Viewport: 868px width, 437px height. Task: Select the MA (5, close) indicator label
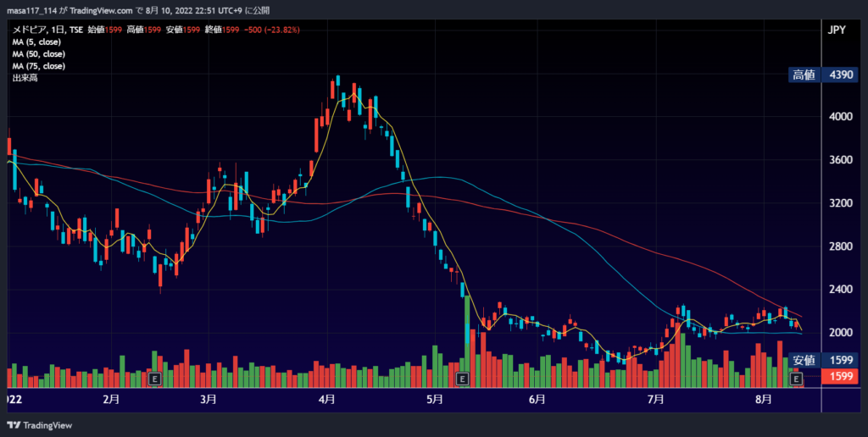pyautogui.click(x=36, y=42)
